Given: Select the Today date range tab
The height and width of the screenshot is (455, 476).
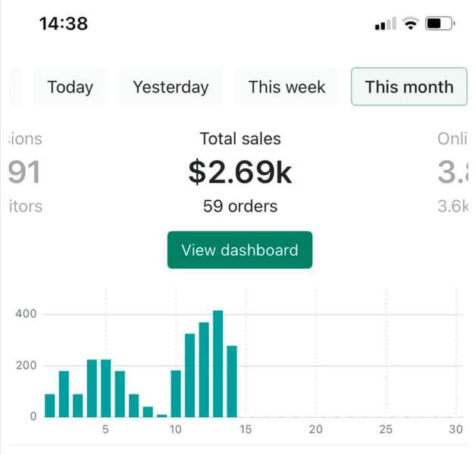Looking at the screenshot, I should [x=70, y=87].
